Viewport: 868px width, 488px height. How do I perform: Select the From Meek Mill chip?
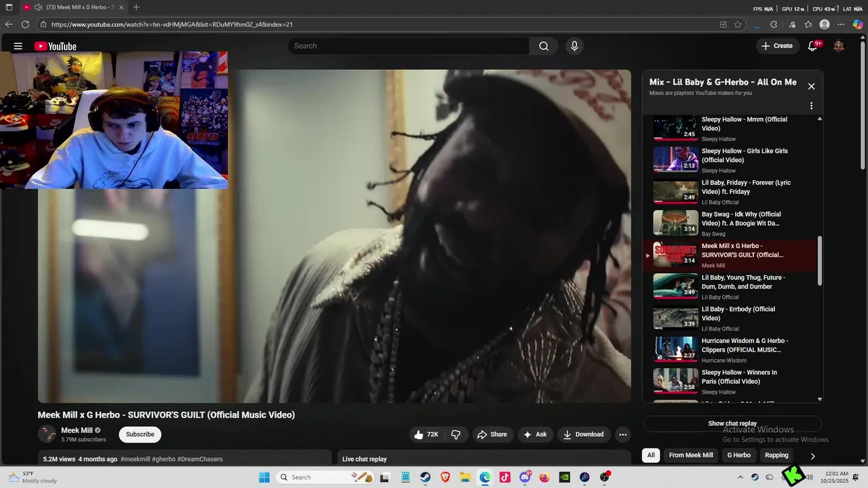click(x=691, y=455)
